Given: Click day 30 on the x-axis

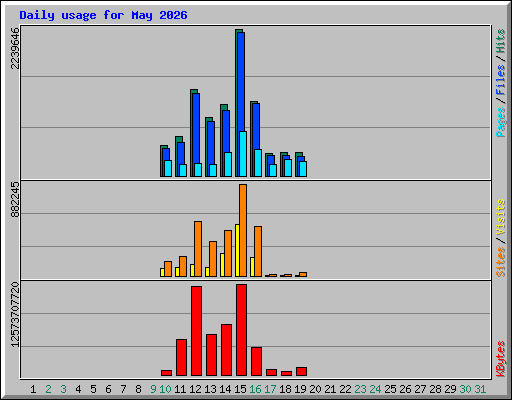Looking at the screenshot, I should coord(465,389).
